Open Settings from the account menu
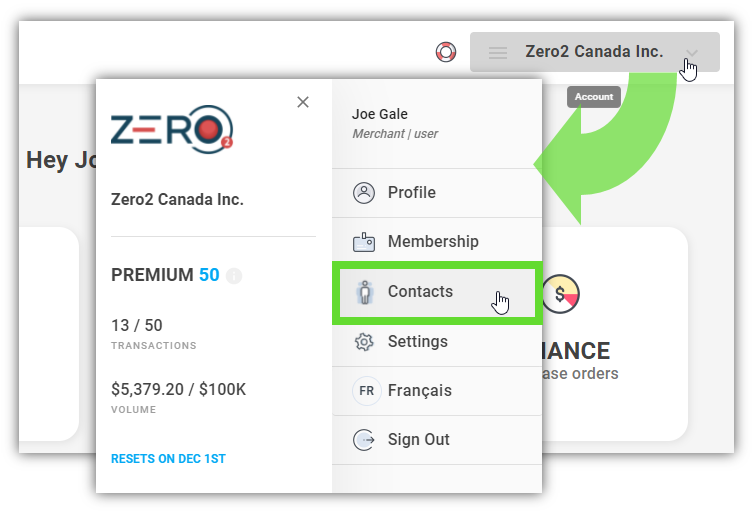 tap(437, 342)
